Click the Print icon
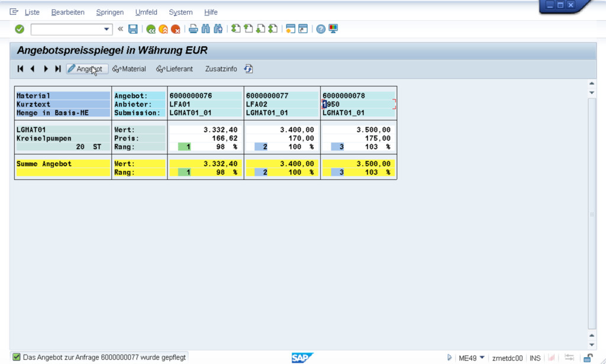 [x=194, y=29]
